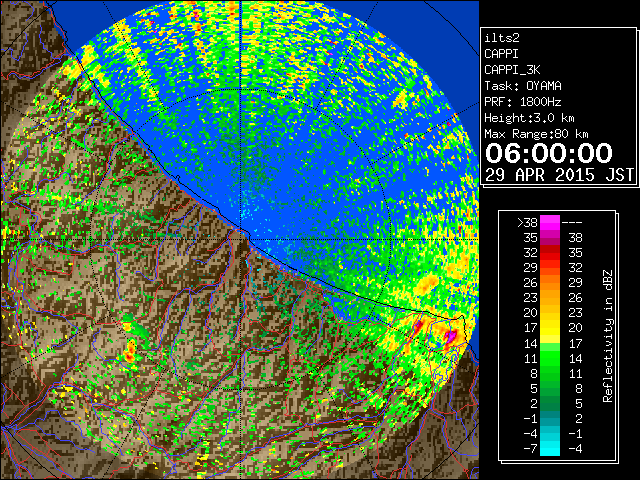This screenshot has height=480, width=640.
Task: Click the 'ilts2' label in info box
Action: coord(502,38)
